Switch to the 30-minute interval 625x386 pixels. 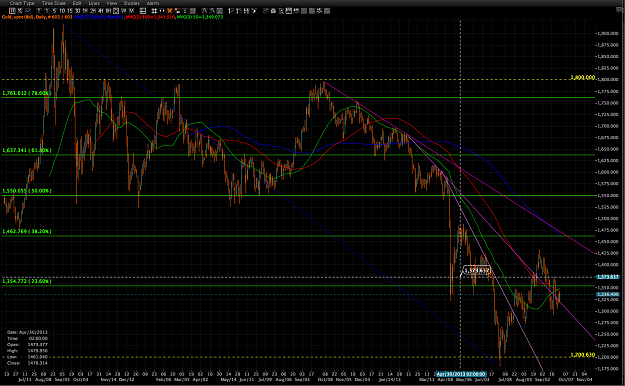pos(77,11)
